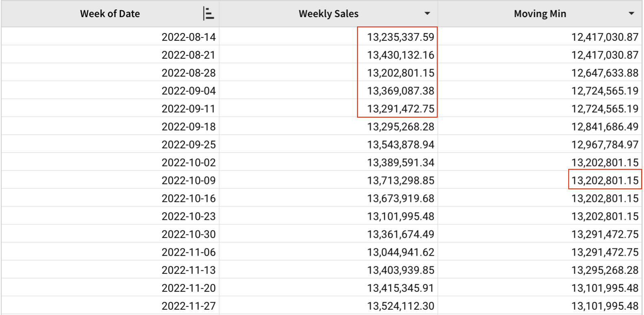Select Weekly Sales cell 13,430,132.16

tap(401, 55)
